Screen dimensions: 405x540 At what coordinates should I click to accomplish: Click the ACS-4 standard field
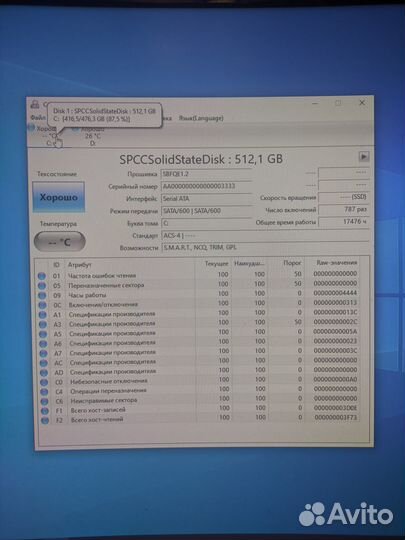[265, 236]
